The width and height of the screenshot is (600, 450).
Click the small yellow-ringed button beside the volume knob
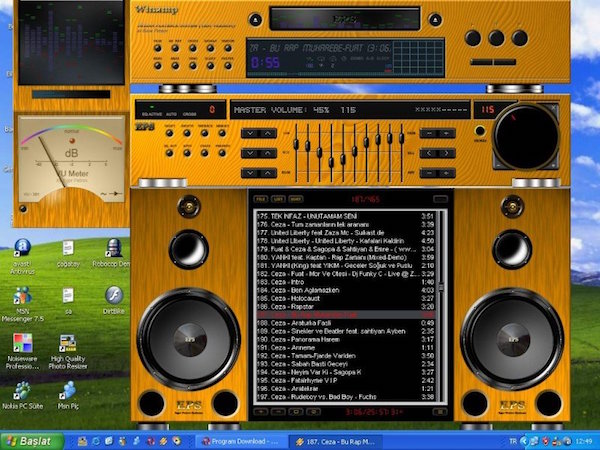479,131
